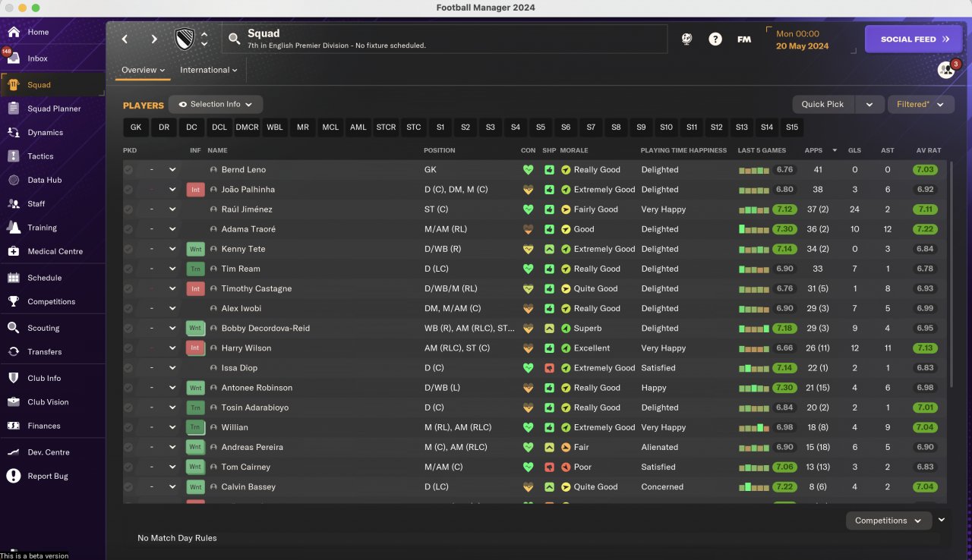The width and height of the screenshot is (972, 560).
Task: Go back with the left arrow
Action: [x=125, y=39]
